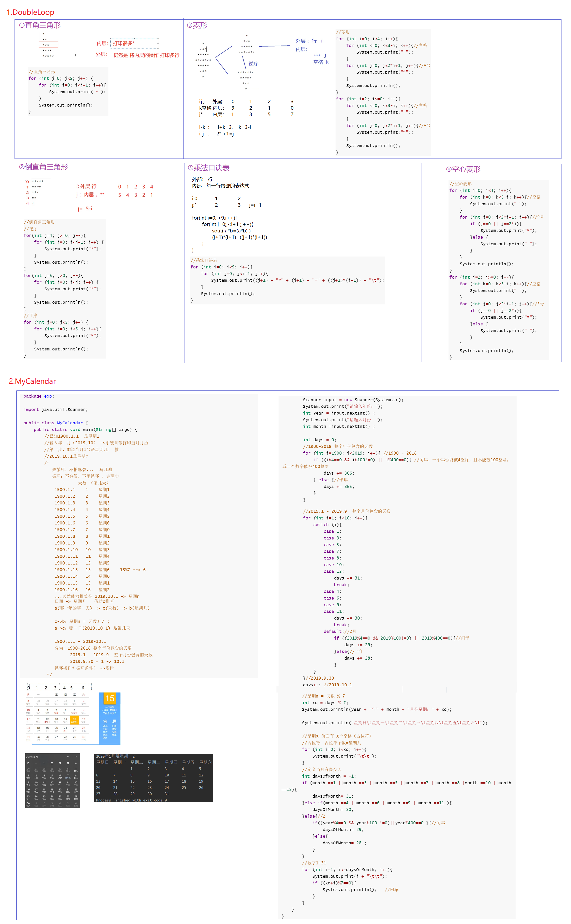The image size is (571, 924).
Task: Open the 2019年6月 month header
Action: coord(32,757)
